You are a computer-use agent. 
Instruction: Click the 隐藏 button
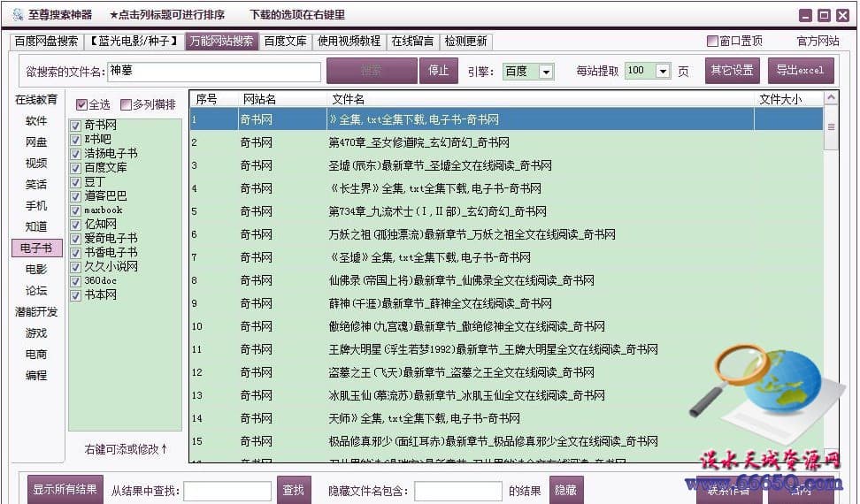click(x=565, y=490)
